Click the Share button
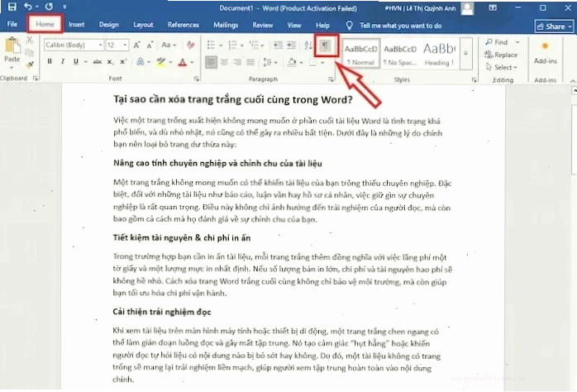 click(554, 26)
